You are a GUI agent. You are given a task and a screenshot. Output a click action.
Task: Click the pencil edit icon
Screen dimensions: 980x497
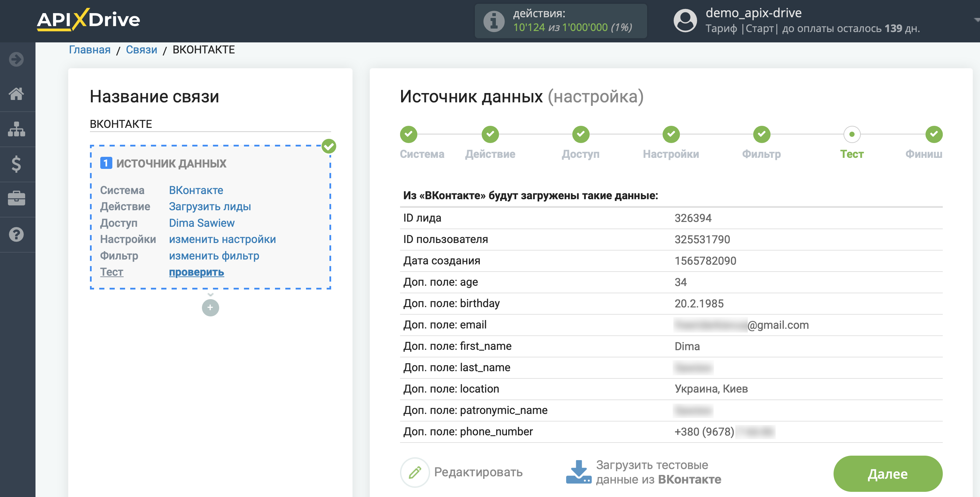(x=415, y=472)
